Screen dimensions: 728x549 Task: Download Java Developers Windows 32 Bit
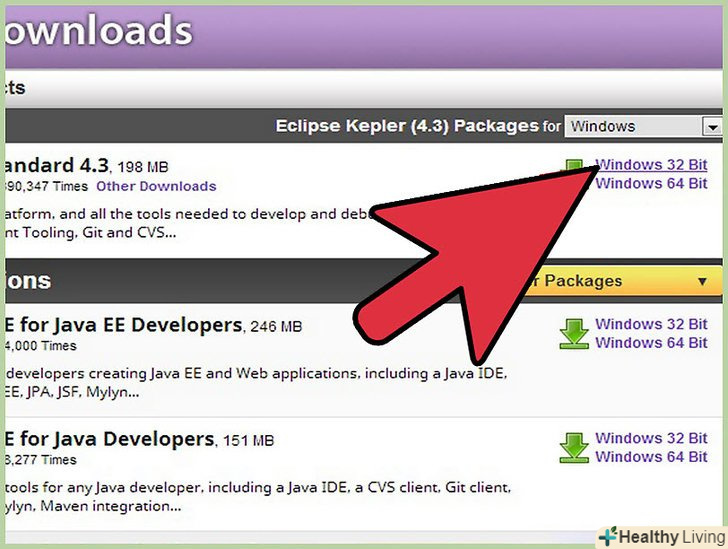tap(651, 438)
